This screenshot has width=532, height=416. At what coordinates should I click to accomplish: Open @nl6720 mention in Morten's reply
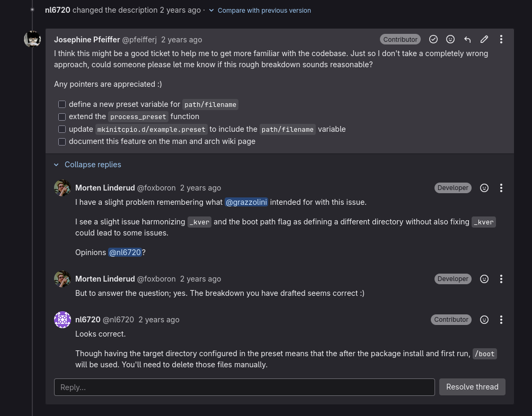click(125, 252)
